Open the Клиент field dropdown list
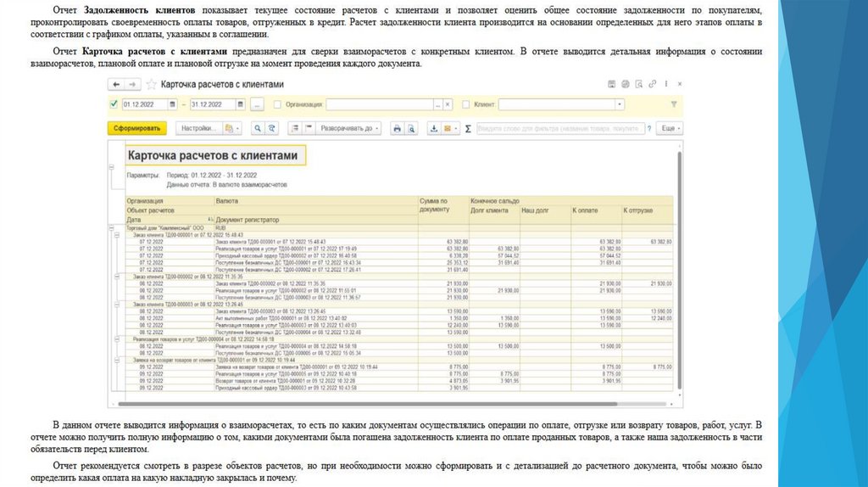Viewport: 868px width, 487px height. point(620,104)
